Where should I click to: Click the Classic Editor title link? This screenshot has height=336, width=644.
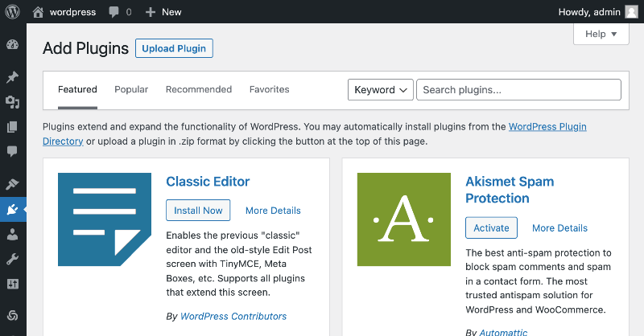pyautogui.click(x=208, y=182)
